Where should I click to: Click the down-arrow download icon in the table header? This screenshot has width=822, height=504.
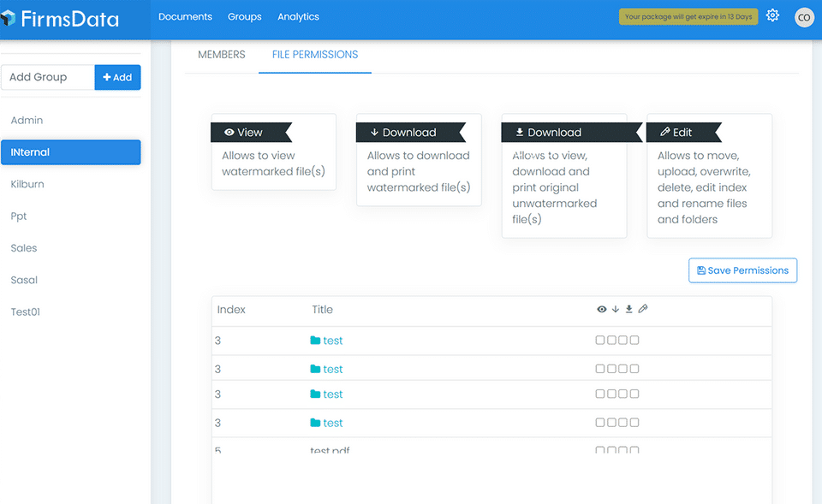(x=616, y=309)
